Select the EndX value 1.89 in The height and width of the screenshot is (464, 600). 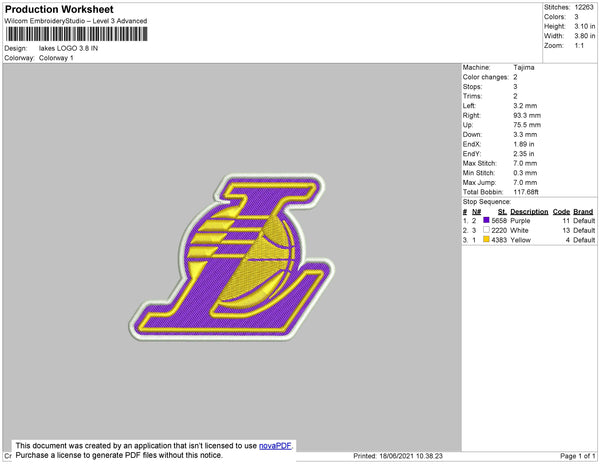pyautogui.click(x=524, y=144)
